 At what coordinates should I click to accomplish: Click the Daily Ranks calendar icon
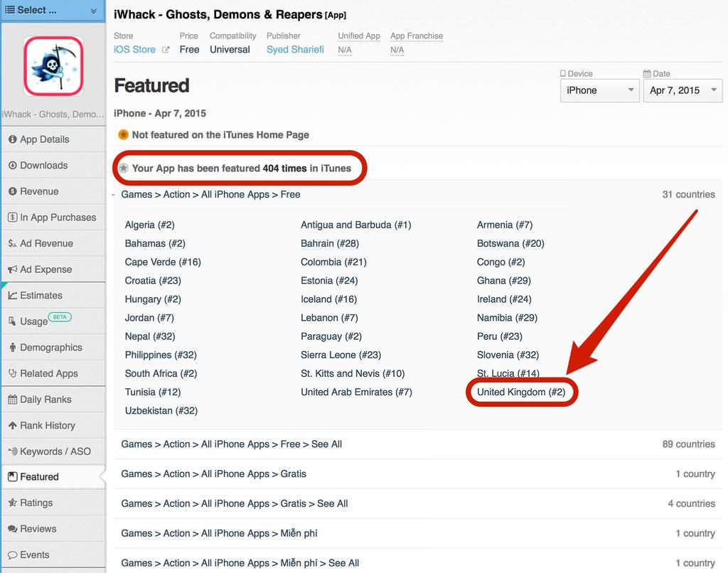13,400
